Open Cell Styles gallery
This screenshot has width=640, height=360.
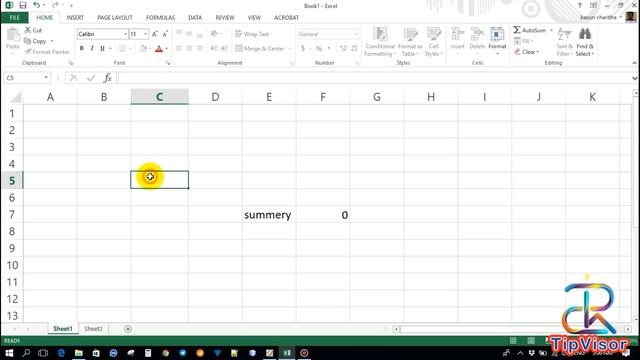(433, 42)
